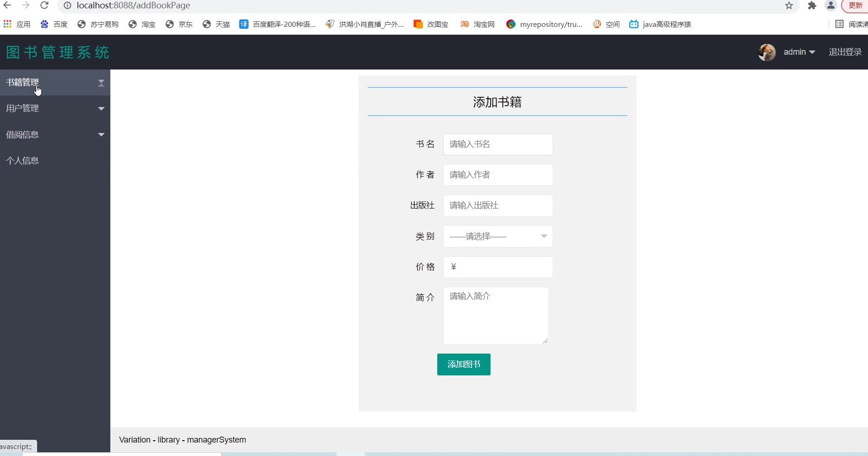The width and height of the screenshot is (868, 456).
Task: Click the 更新 update button
Action: (855, 6)
